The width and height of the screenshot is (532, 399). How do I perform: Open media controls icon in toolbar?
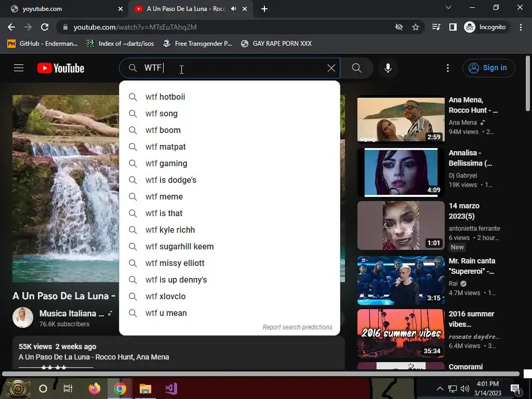point(436,27)
